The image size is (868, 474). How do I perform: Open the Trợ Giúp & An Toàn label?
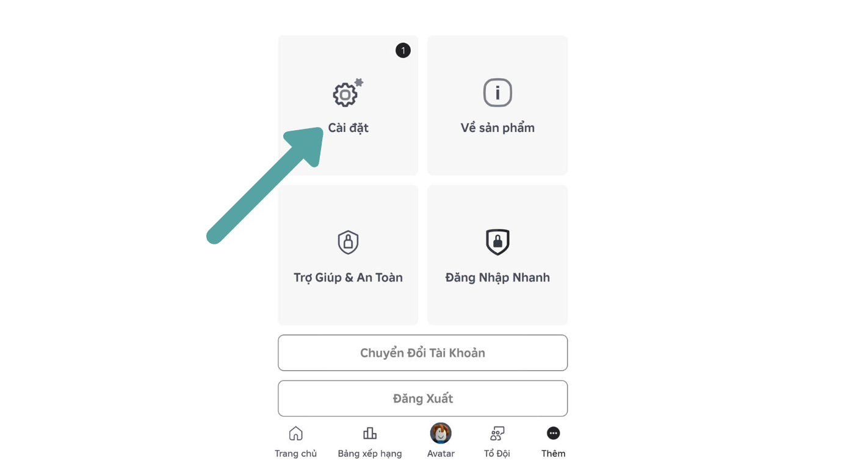[x=348, y=277]
